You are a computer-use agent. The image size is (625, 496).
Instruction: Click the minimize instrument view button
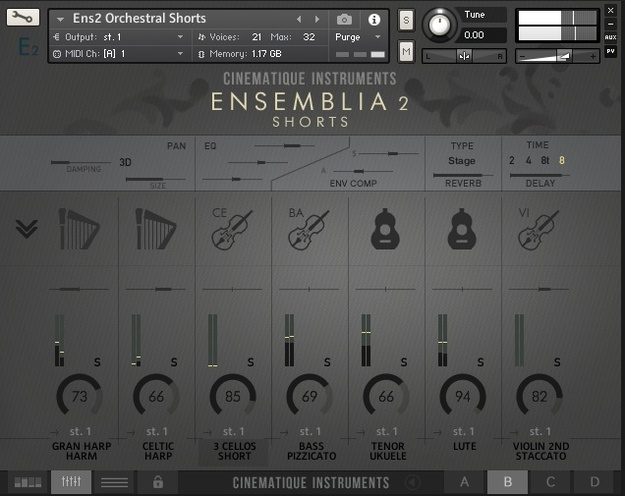click(610, 24)
